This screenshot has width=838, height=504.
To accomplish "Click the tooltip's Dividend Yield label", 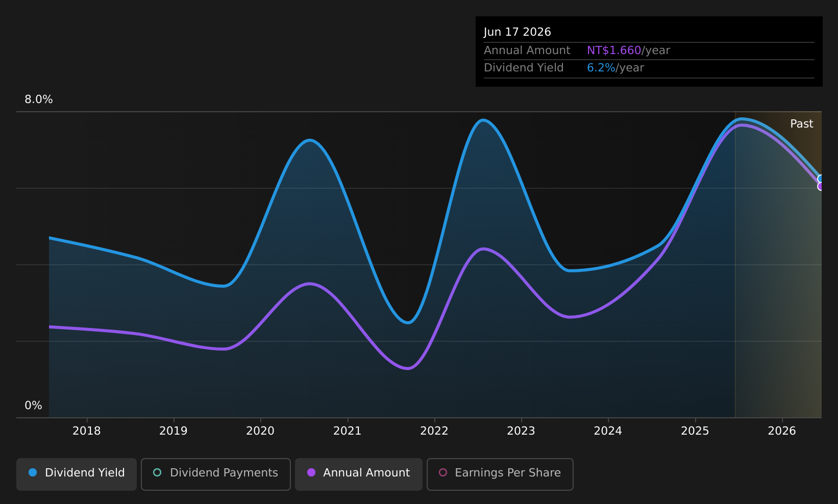I will [x=524, y=68].
